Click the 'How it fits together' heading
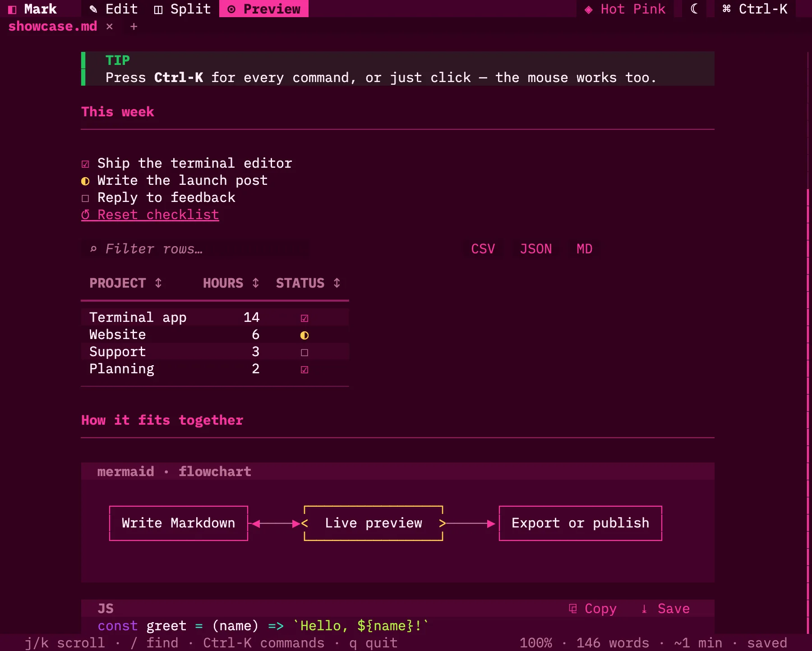812x651 pixels. pos(162,420)
